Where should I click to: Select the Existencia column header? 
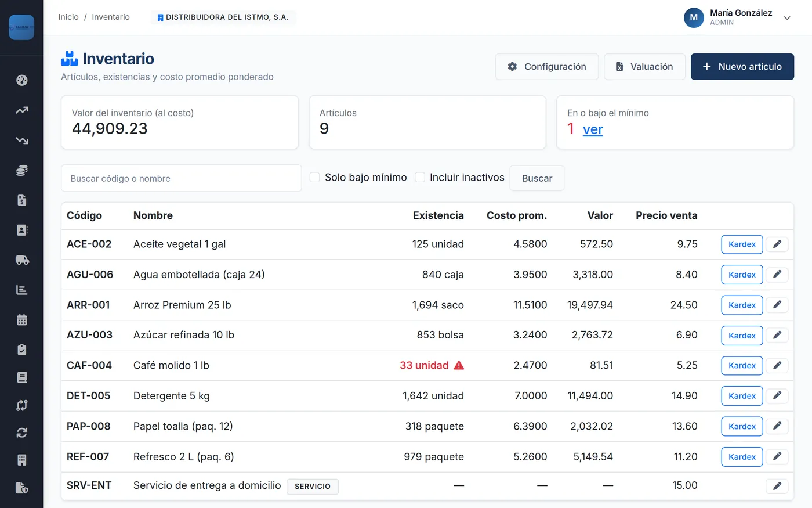[438, 215]
